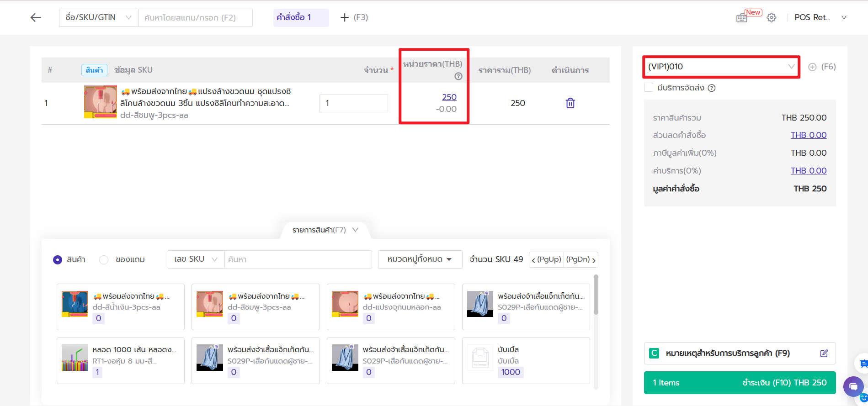This screenshot has width=868, height=406.
Task: Expand the (VIP1)010 customer dropdown
Action: point(721,67)
